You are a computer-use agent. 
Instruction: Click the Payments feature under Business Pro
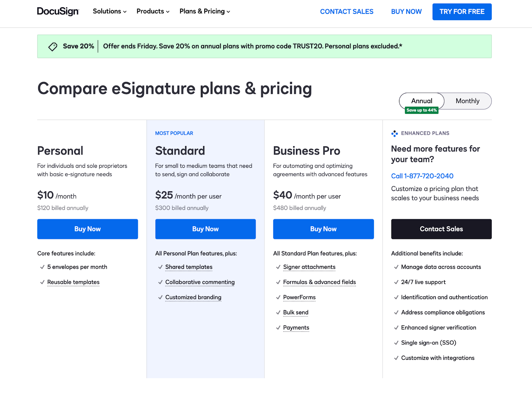point(296,328)
